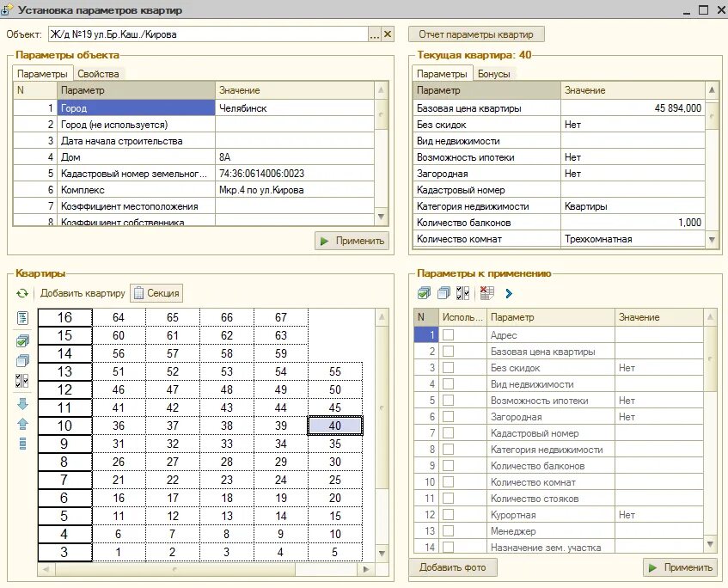Open object selection with the ellipsis button
Viewport: 728px width, 588px height.
click(x=375, y=34)
